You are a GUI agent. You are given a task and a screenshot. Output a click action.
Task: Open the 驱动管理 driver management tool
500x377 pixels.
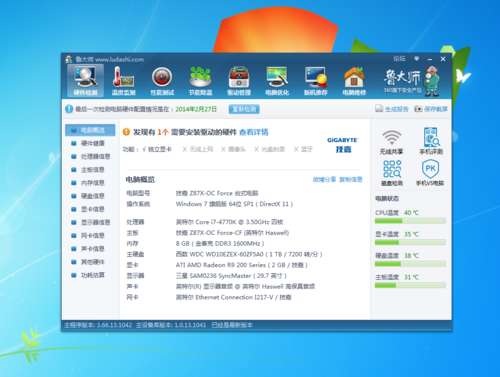click(239, 81)
